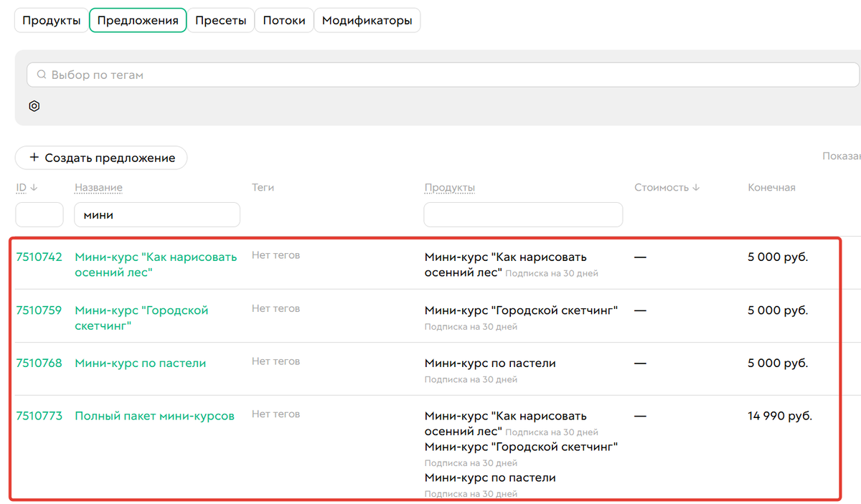Go to the Модификаторы tab
This screenshot has width=861, height=504.
[367, 20]
